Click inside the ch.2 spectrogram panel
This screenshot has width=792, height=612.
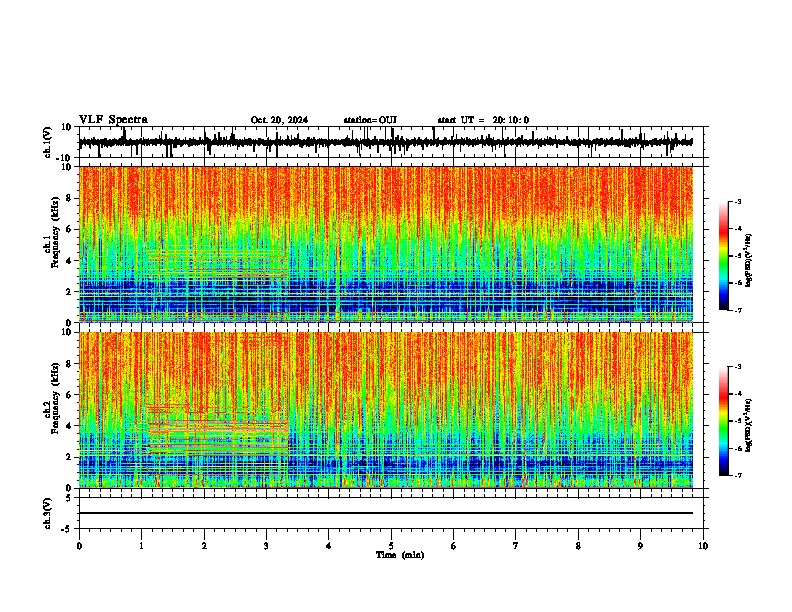(x=385, y=410)
